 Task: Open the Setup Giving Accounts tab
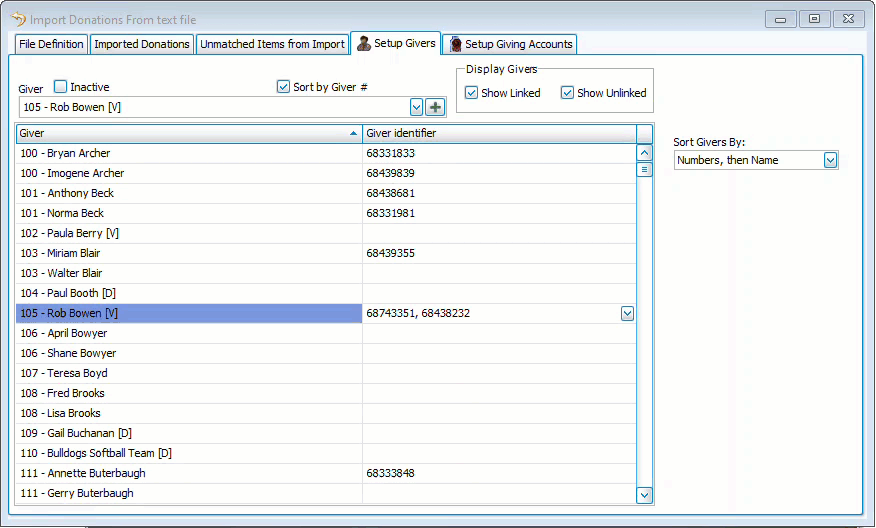coord(510,44)
